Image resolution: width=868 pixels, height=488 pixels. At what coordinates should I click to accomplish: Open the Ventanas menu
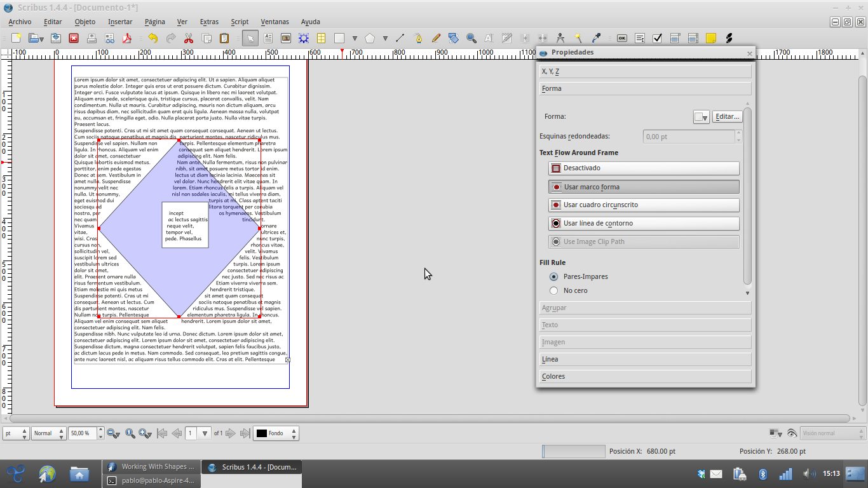tap(275, 22)
